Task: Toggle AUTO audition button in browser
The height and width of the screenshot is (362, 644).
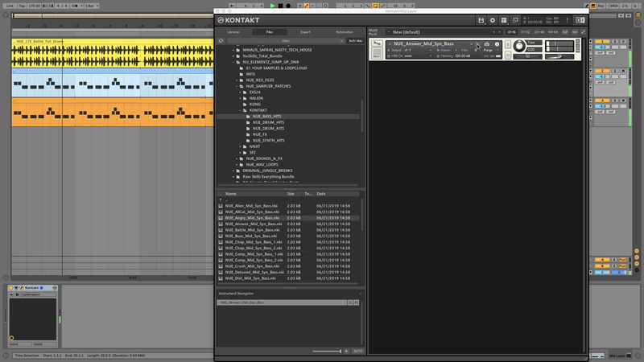Action: [357, 352]
